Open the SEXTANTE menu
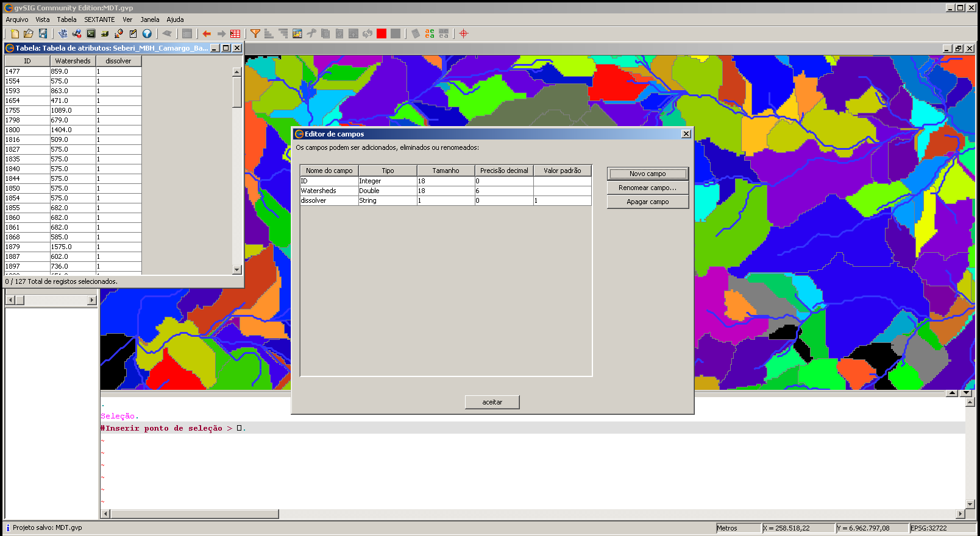Image resolution: width=980 pixels, height=536 pixels. click(99, 19)
